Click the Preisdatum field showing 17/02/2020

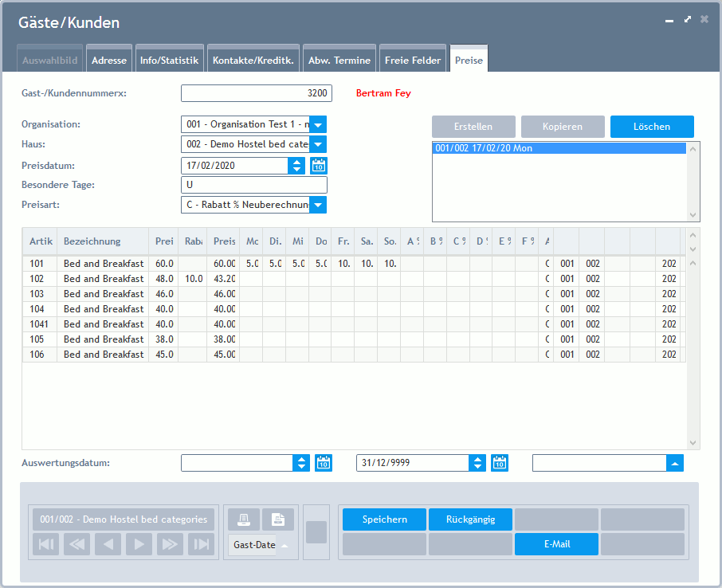click(235, 166)
